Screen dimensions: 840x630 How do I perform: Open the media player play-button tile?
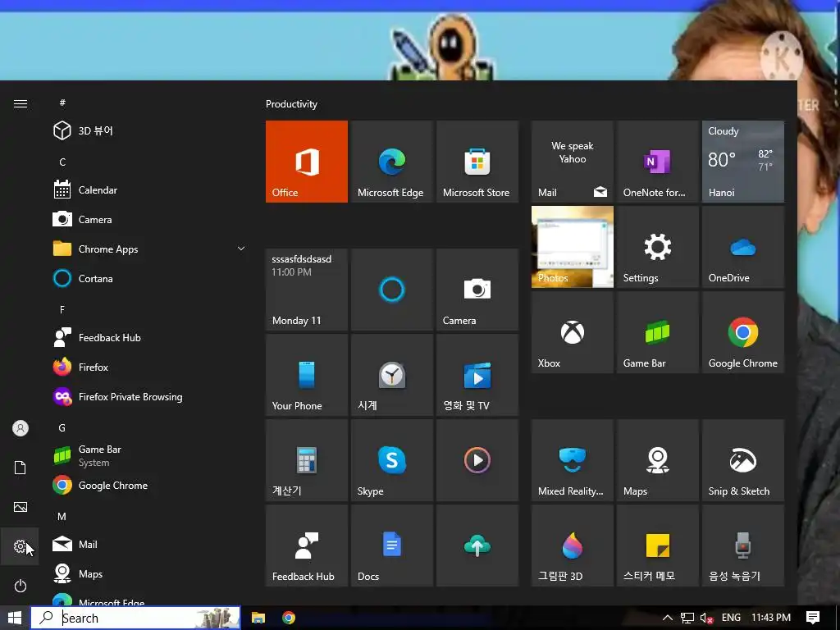click(477, 460)
